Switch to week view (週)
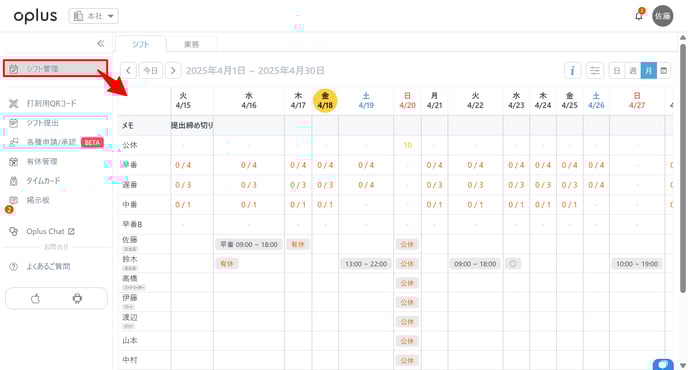The height and width of the screenshot is (370, 688). click(633, 71)
